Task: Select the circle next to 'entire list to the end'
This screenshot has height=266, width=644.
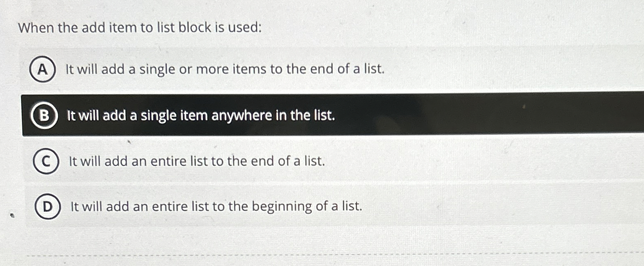Action: [x=46, y=161]
